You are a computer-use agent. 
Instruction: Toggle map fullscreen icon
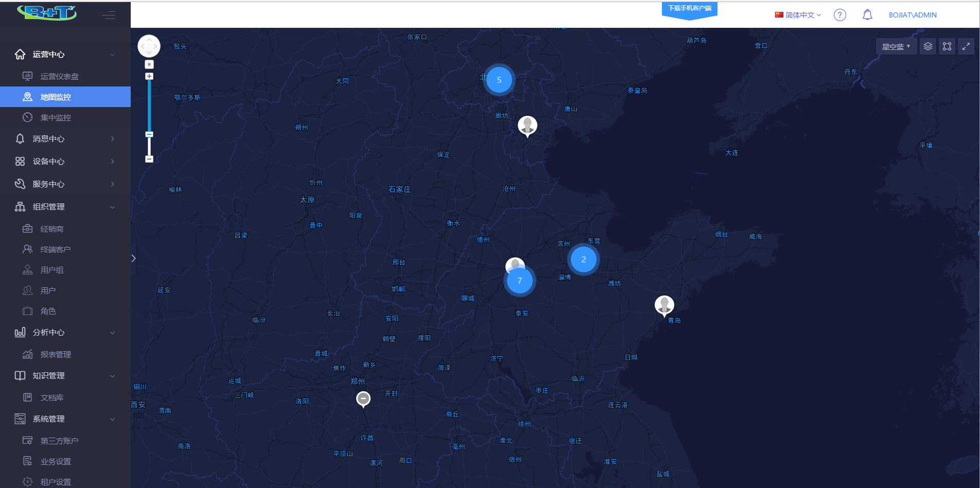click(966, 46)
